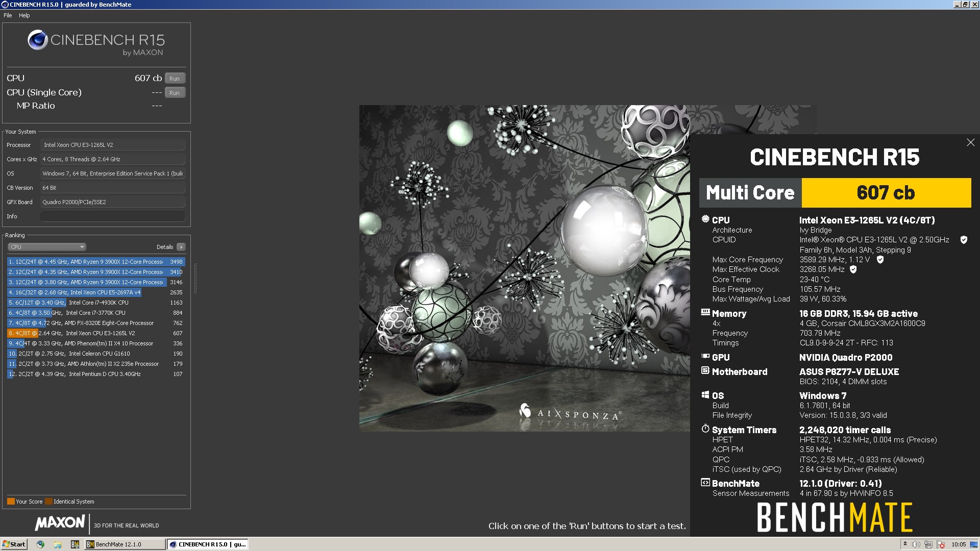Click the Max Core Frequency shield icon
The image size is (980, 551).
pos(880,260)
